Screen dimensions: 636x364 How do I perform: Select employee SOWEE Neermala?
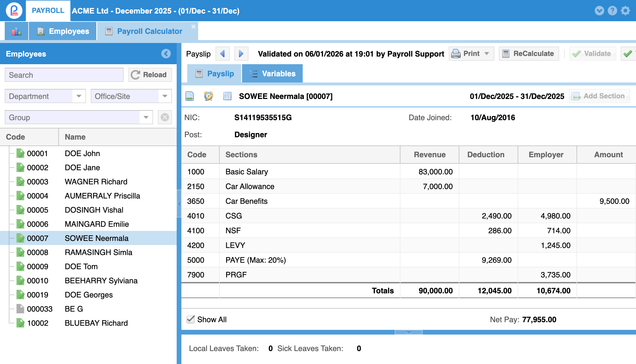tap(88, 238)
